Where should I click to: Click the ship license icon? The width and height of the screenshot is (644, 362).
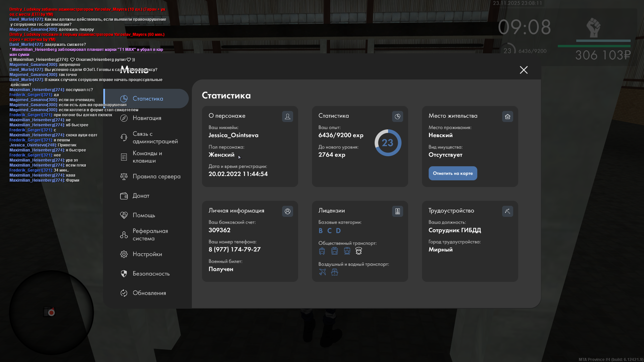334,272
